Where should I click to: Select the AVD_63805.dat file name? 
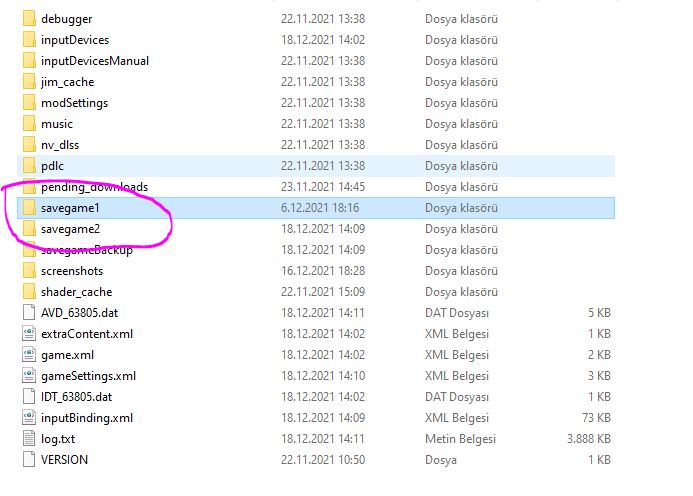click(x=80, y=313)
